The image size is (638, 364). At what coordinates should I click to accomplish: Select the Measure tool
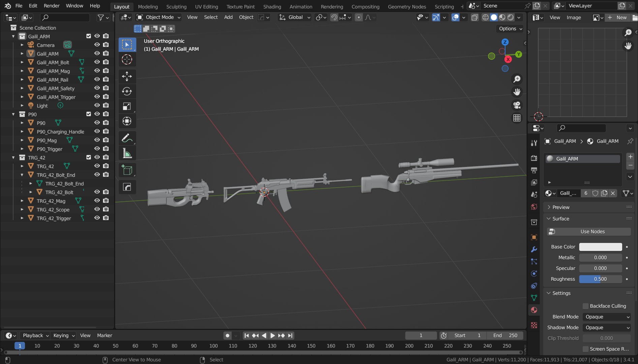click(127, 153)
